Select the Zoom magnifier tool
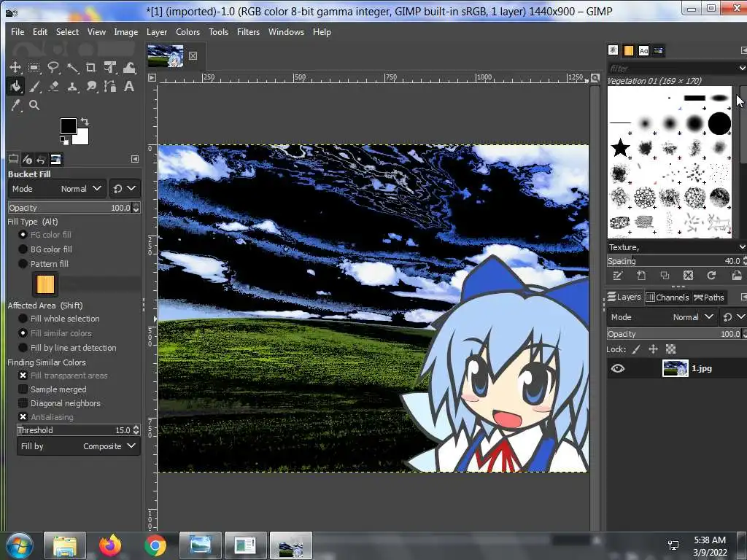Screen dimensions: 747x560 34,105
